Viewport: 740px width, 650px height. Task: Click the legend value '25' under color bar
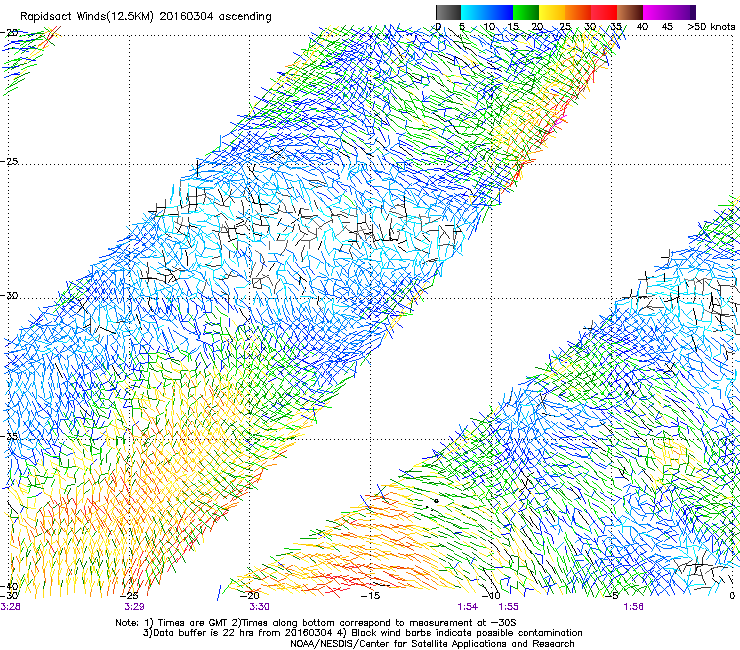(565, 26)
